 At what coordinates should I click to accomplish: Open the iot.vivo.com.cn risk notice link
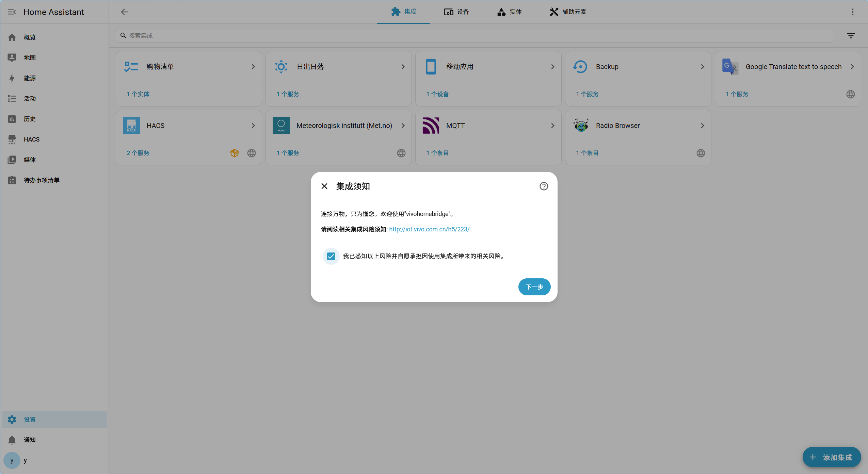(x=429, y=229)
